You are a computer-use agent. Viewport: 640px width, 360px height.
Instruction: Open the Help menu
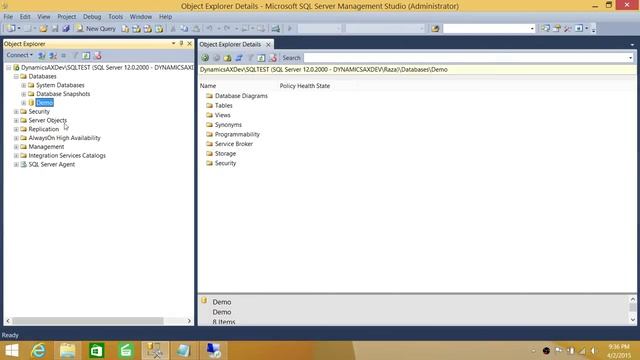click(165, 17)
